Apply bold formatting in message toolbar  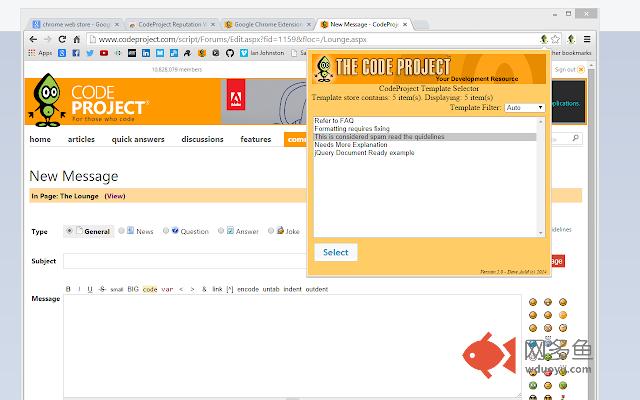click(68, 289)
